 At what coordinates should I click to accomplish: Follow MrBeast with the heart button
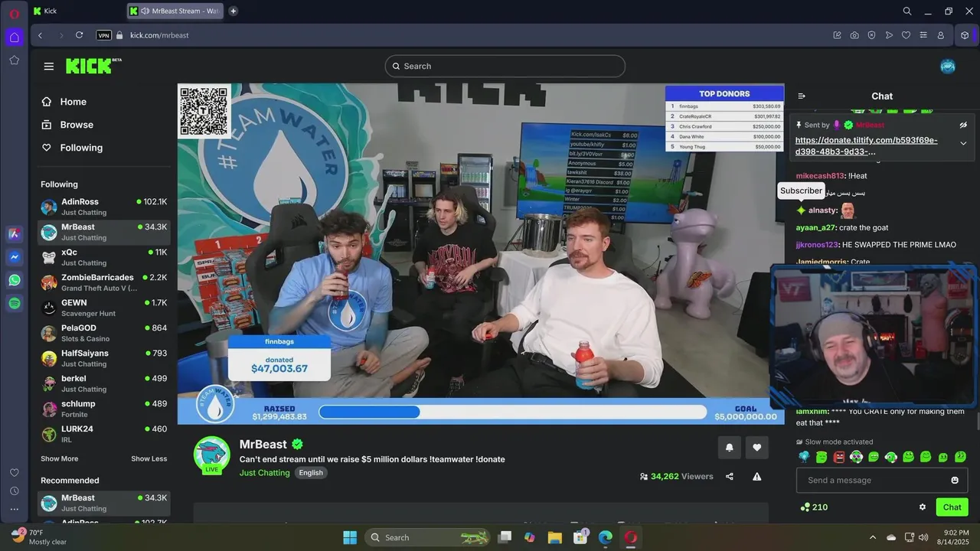pyautogui.click(x=756, y=448)
